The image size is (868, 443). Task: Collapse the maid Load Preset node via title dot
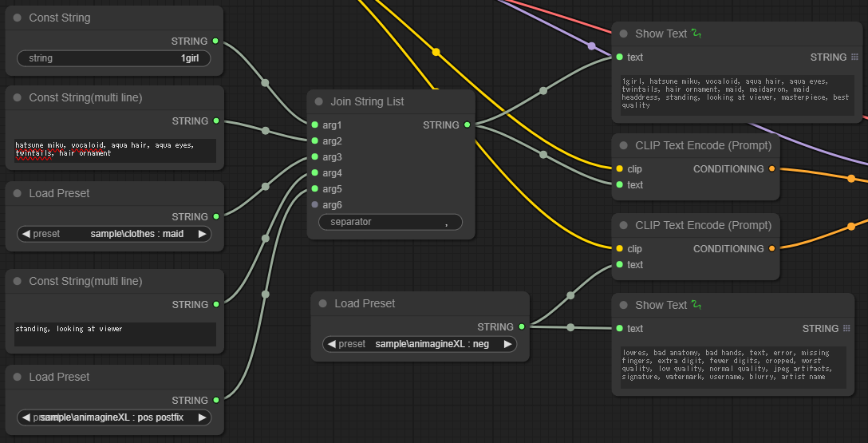[x=18, y=193]
